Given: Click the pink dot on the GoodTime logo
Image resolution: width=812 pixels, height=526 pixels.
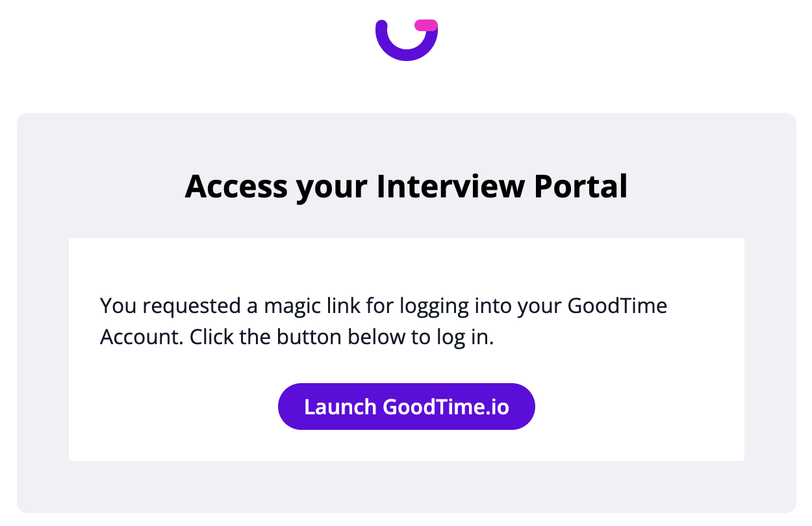Looking at the screenshot, I should [x=427, y=26].
